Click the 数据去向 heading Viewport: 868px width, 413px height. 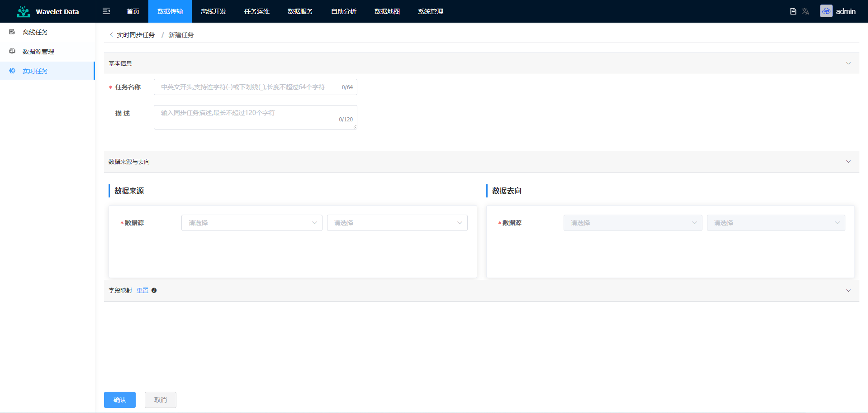click(507, 191)
